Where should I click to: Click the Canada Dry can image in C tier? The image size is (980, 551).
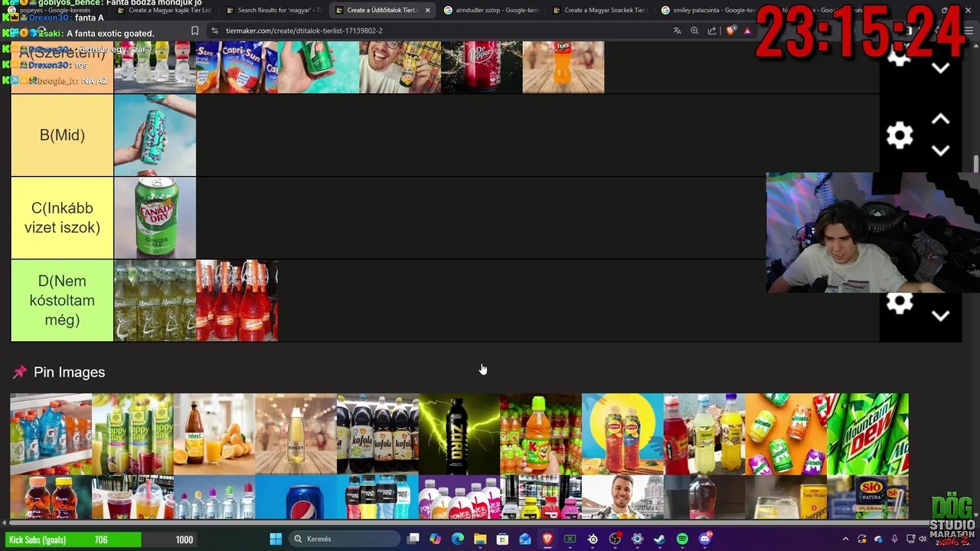pos(155,218)
